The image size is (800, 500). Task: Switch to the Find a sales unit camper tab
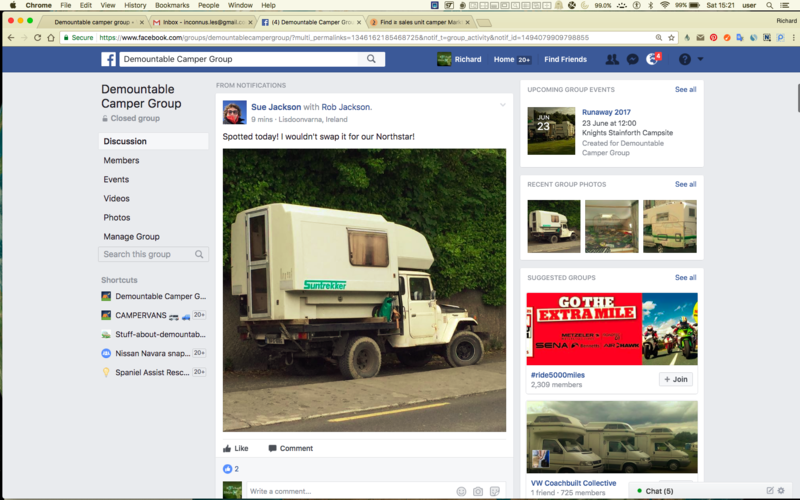(421, 22)
